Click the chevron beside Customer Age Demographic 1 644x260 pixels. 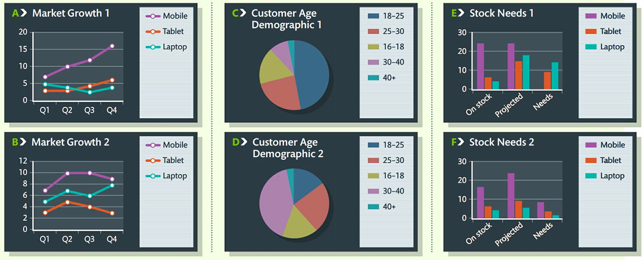tap(243, 13)
